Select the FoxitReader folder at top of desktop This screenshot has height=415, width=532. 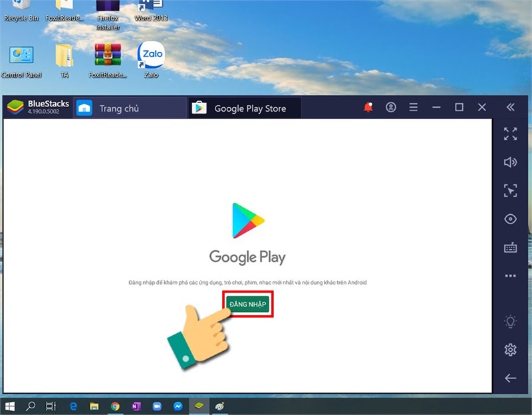point(64,11)
